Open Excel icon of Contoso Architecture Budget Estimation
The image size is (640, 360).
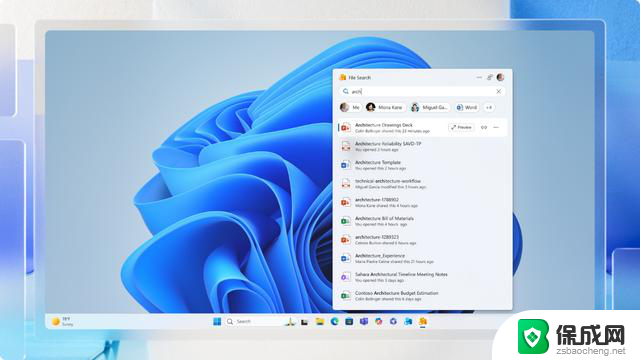pos(346,296)
